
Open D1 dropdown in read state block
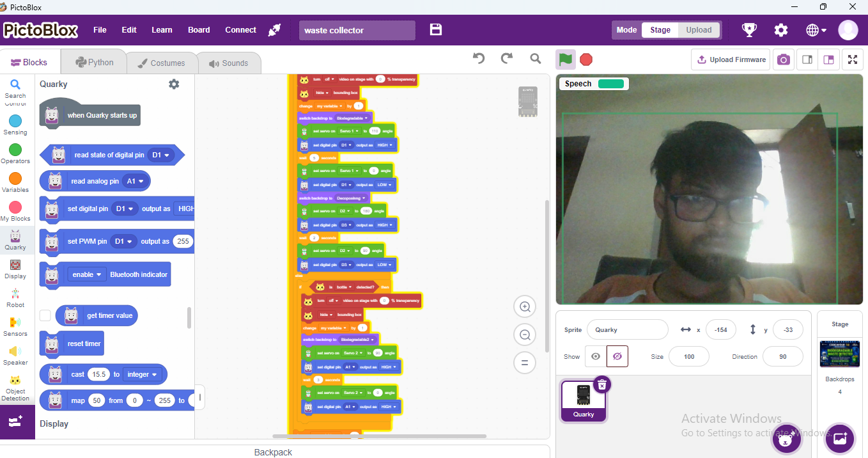(160, 155)
